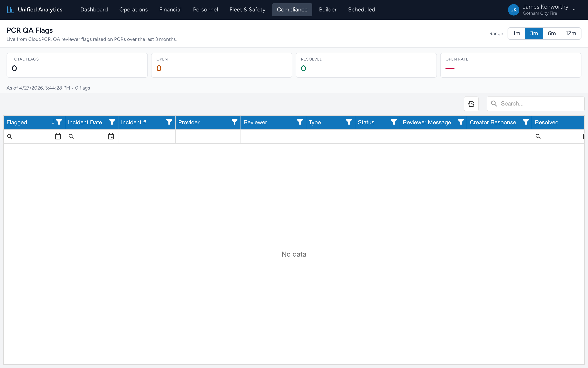Click magnifier in Incident Date filter cell
Screen dimensions: 588x368
click(71, 137)
